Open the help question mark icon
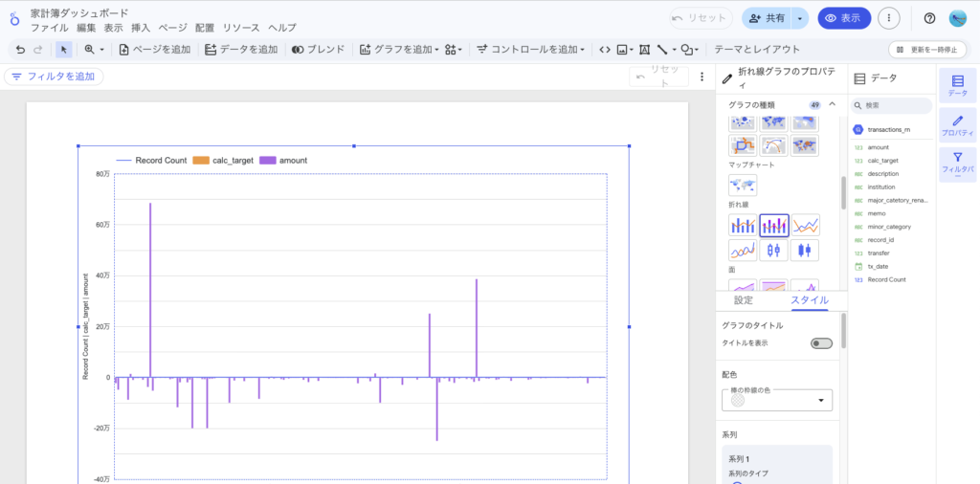Screen dimensions: 980x484 pyautogui.click(x=929, y=18)
